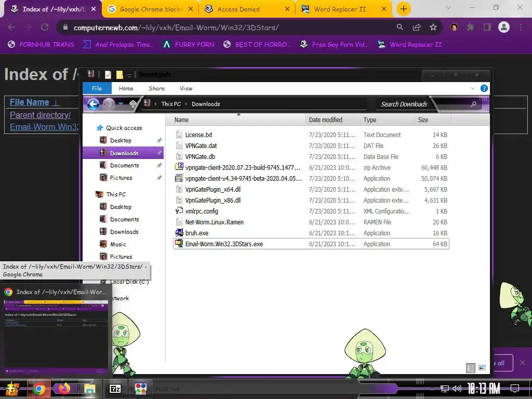Toggle Chrome side panel icon
The image size is (532, 399).
487,27
